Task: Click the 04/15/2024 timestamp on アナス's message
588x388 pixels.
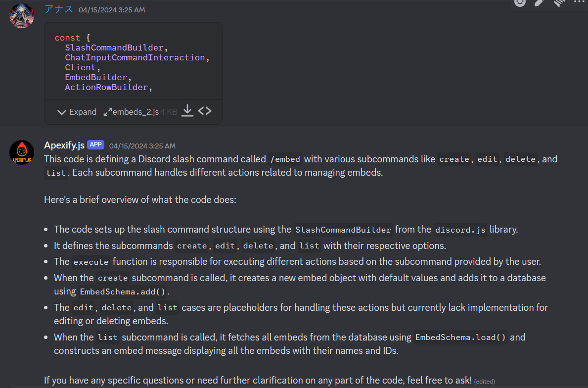Action: click(111, 9)
